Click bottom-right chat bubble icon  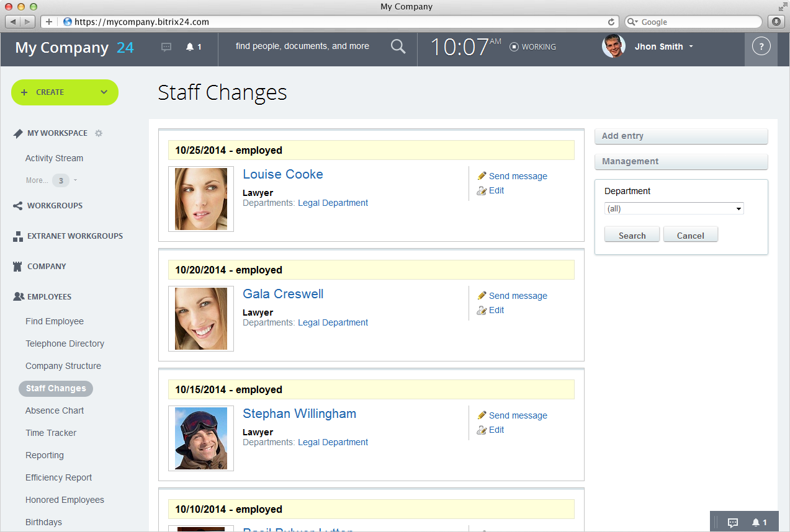(x=732, y=523)
